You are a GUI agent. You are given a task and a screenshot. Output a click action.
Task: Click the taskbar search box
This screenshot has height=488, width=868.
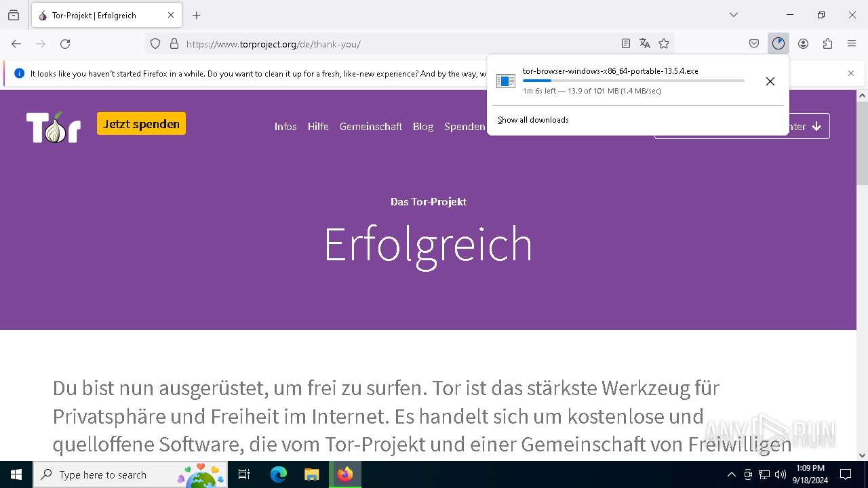pos(131,474)
